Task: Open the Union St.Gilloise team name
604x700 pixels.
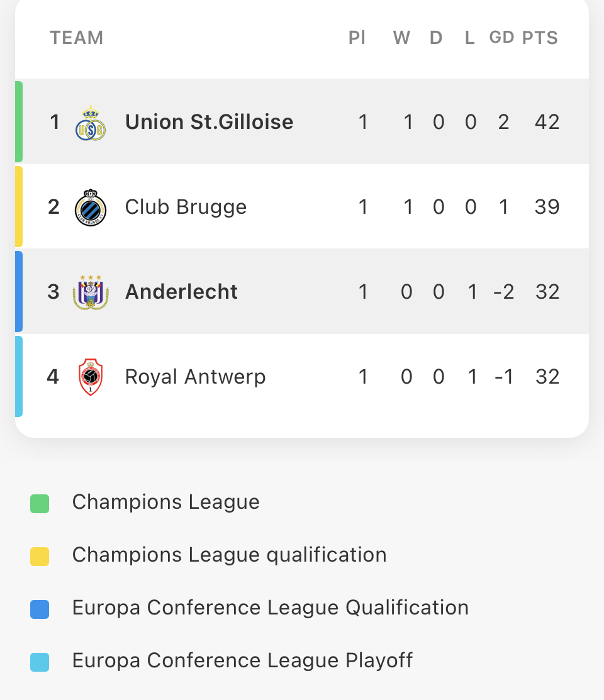Action: (x=209, y=122)
